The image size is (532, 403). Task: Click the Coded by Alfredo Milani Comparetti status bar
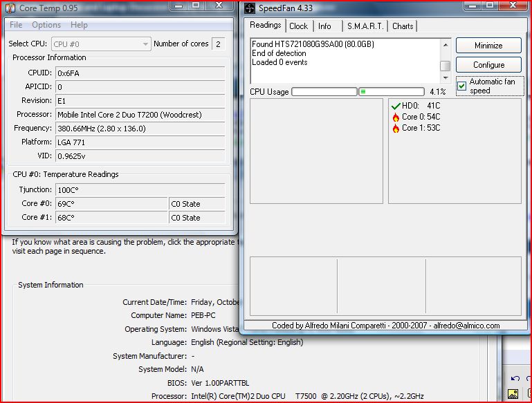click(x=386, y=326)
